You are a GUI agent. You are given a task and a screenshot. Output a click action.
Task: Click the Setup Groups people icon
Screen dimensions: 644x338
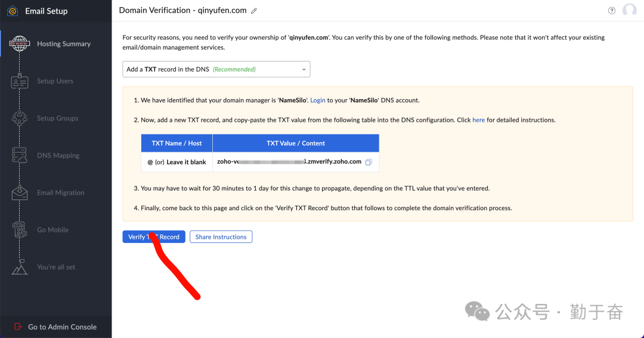pyautogui.click(x=20, y=118)
